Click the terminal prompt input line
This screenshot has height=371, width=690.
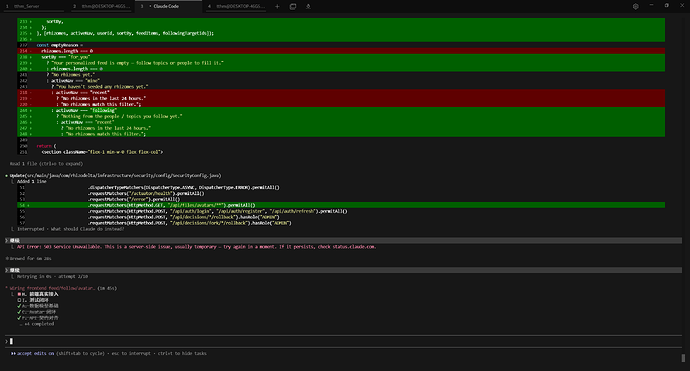343,341
